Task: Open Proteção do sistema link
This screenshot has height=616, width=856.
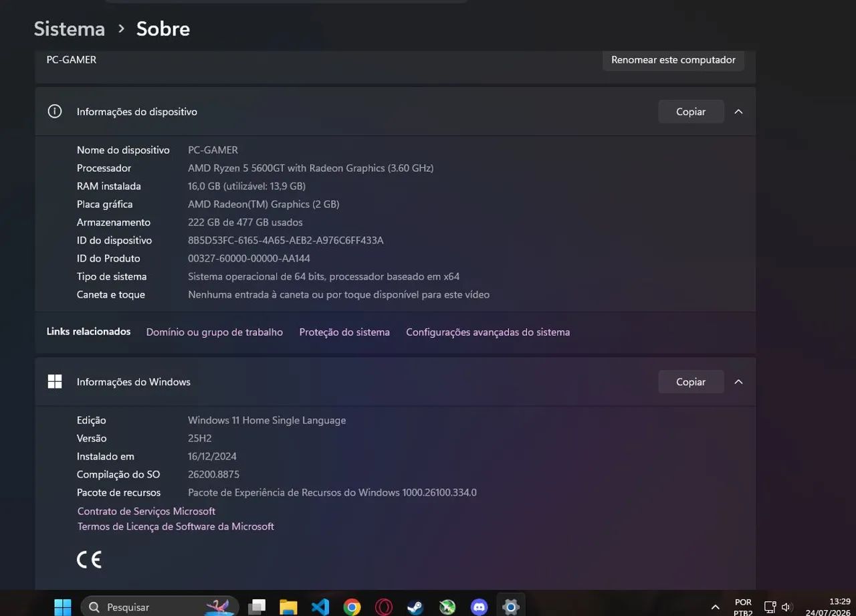Action: (x=344, y=332)
